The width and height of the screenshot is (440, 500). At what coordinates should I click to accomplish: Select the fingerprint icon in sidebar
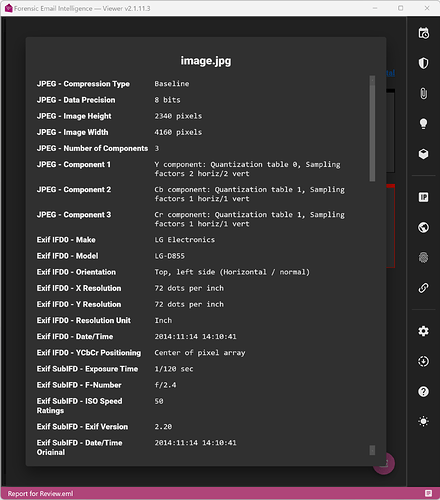[423, 257]
